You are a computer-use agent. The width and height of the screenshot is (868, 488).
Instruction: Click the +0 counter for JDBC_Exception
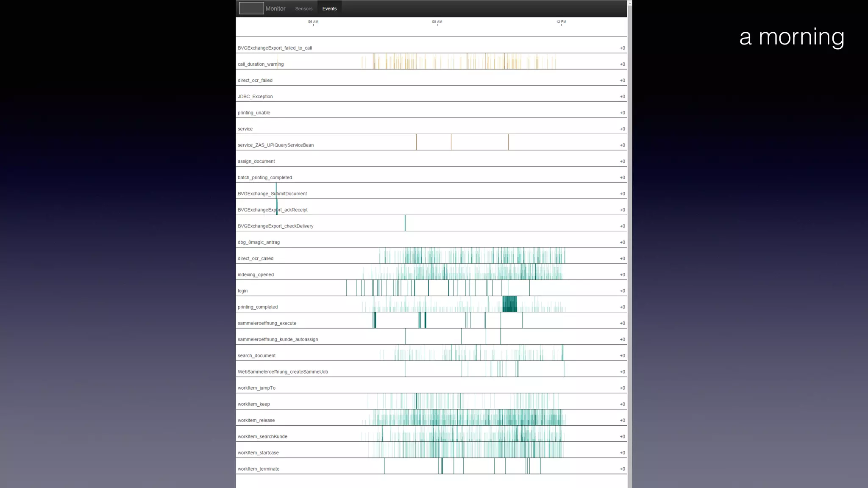622,97
